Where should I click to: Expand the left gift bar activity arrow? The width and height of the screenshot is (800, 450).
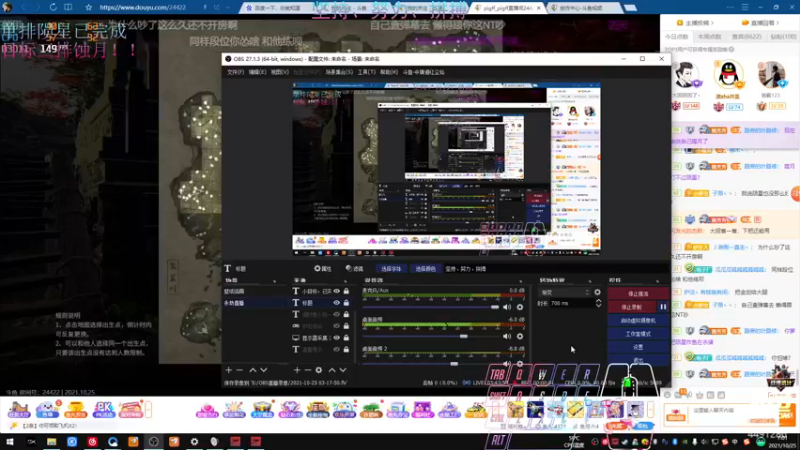coord(148,409)
